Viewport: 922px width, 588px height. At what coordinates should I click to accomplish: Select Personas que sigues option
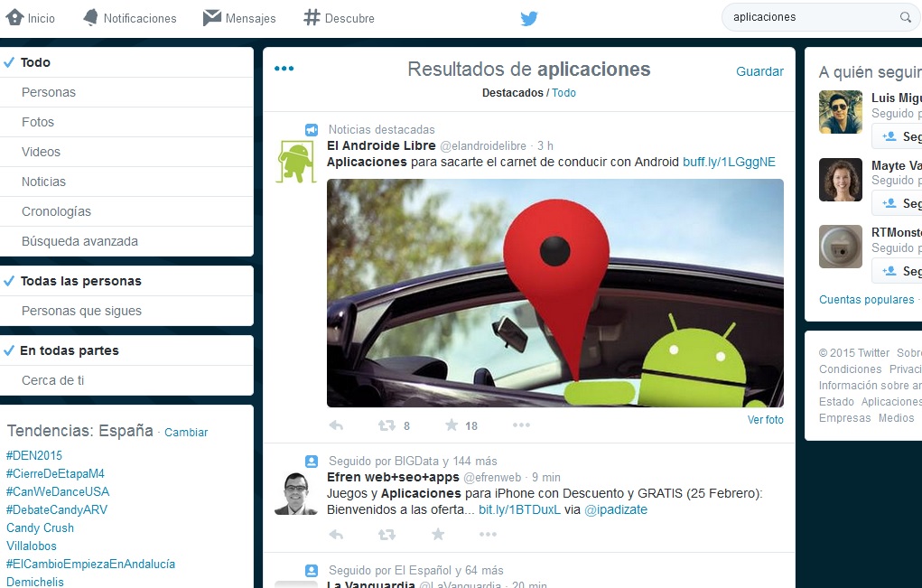[126, 311]
